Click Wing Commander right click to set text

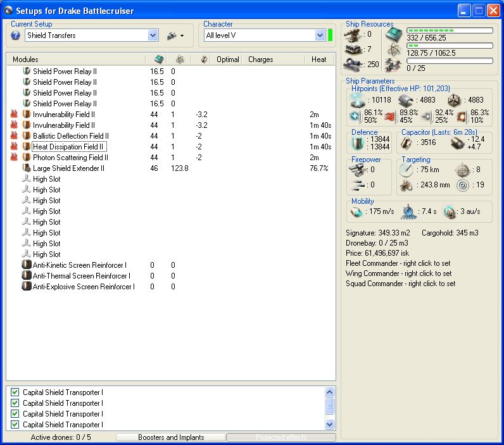pyautogui.click(x=398, y=273)
